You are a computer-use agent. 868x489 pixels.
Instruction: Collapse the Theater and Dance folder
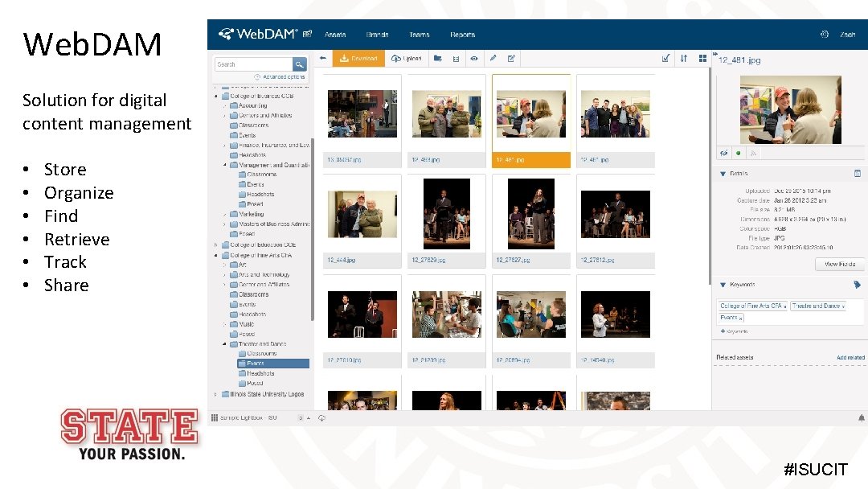[225, 344]
